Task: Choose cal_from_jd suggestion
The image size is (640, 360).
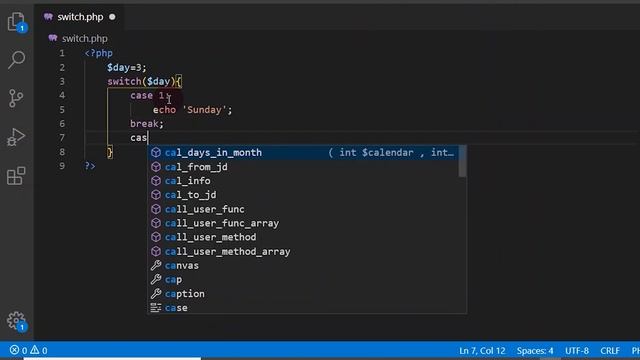Action: coord(302,167)
